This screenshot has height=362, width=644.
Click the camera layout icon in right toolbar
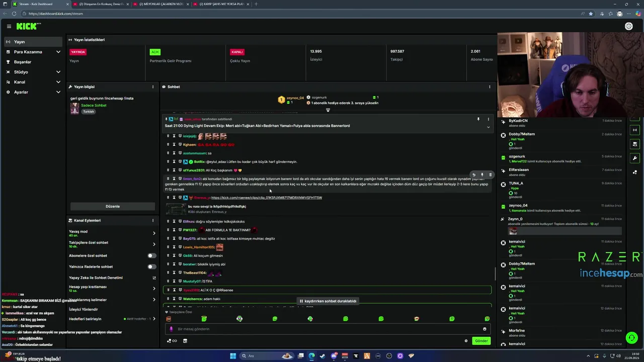point(635,144)
